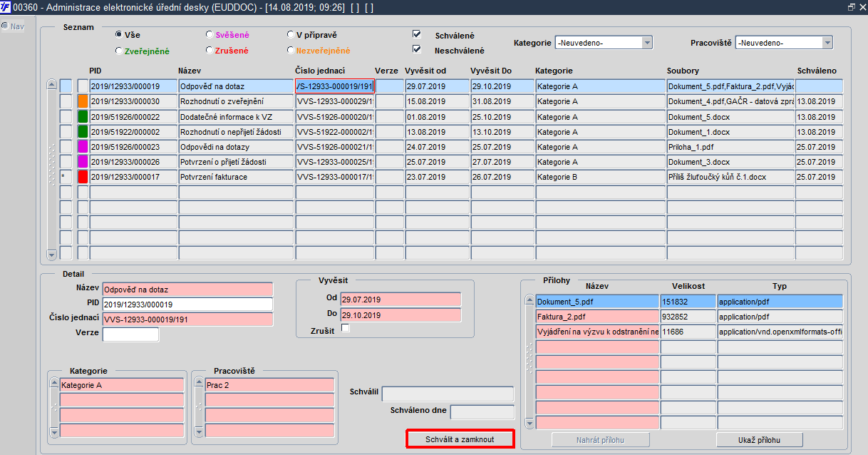
Task: Click green swatch of Rozhodnutí o nepřijetí žádosti
Action: (83, 131)
